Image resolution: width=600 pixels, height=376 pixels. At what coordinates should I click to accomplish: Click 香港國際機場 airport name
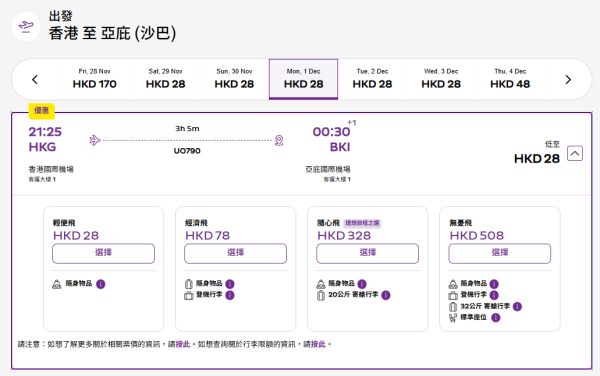[x=51, y=169]
